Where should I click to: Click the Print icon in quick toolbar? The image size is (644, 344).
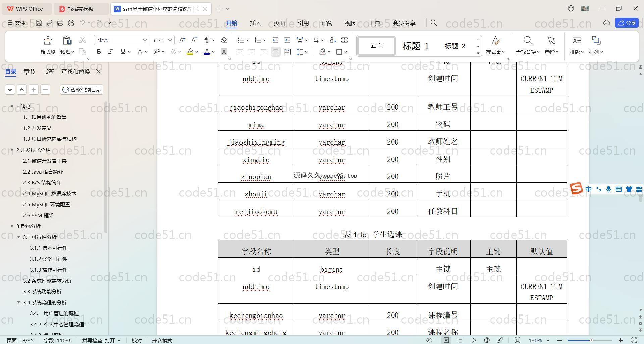pyautogui.click(x=60, y=23)
